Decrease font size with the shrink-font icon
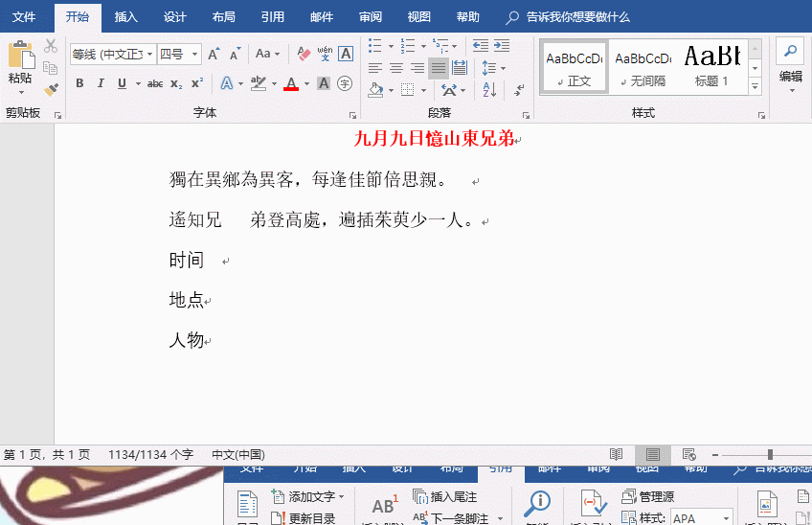This screenshot has height=525, width=812. pyautogui.click(x=236, y=54)
